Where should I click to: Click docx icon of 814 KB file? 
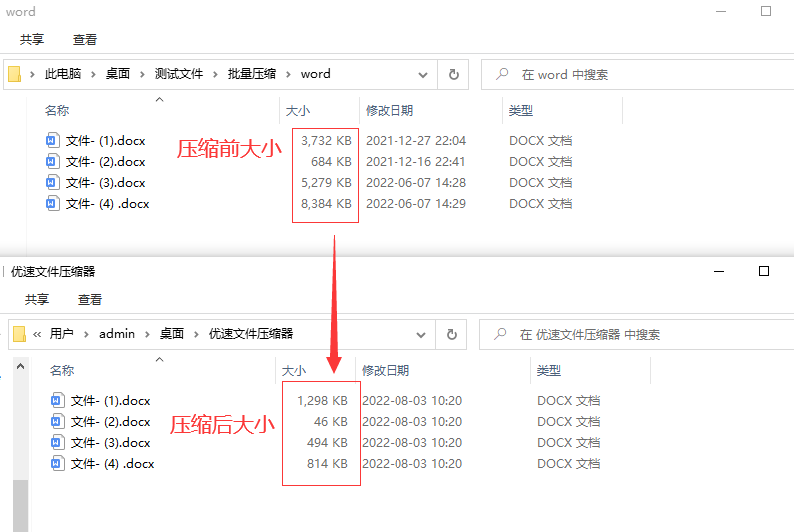[x=57, y=463]
